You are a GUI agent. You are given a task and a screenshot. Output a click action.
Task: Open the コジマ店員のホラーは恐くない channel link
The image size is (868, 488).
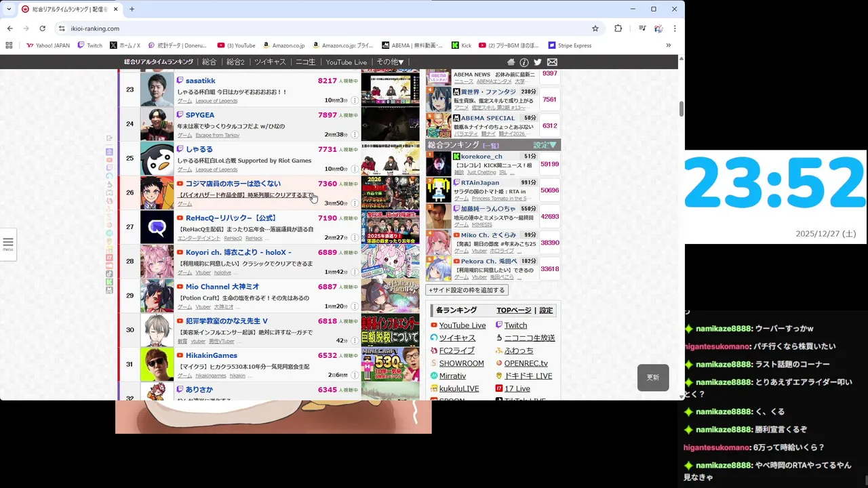coord(233,184)
